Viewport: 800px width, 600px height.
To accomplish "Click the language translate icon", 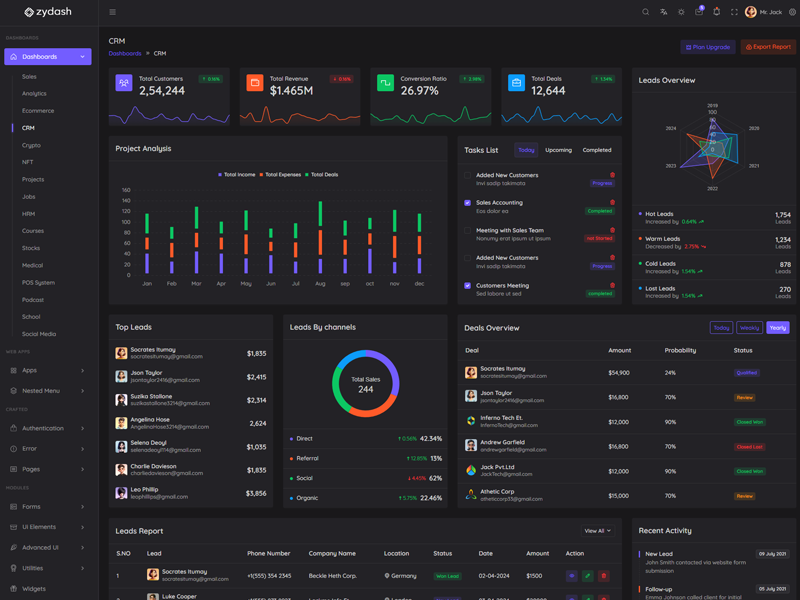I will (x=663, y=12).
